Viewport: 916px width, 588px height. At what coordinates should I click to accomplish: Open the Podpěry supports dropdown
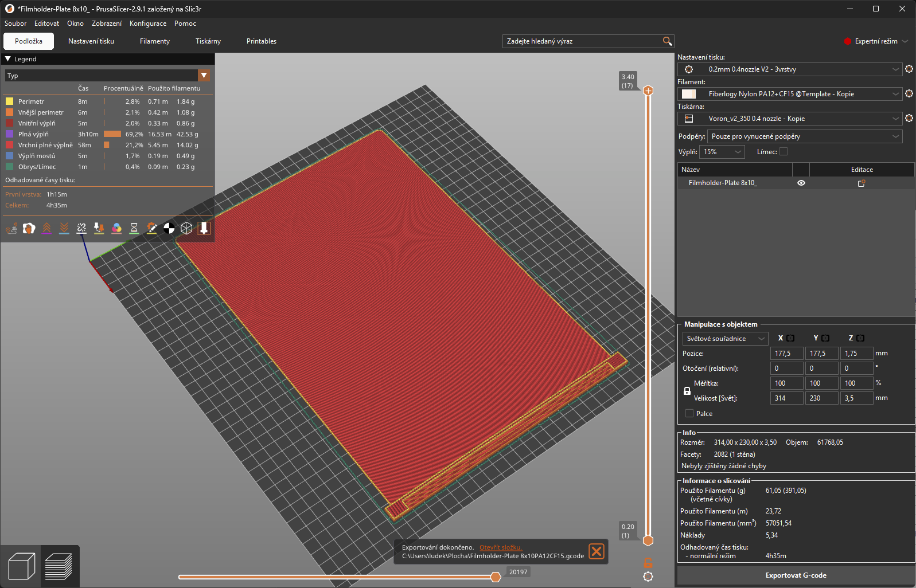[804, 136]
